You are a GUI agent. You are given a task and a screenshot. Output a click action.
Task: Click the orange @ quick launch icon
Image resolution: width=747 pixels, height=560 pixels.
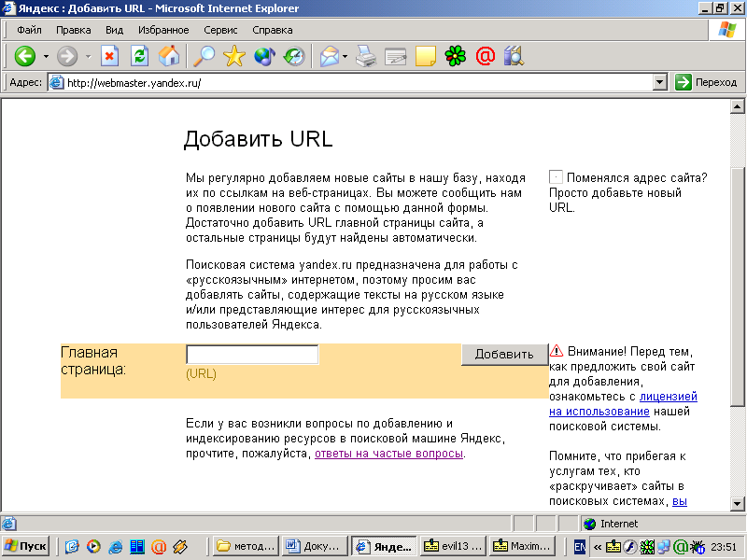point(159,546)
